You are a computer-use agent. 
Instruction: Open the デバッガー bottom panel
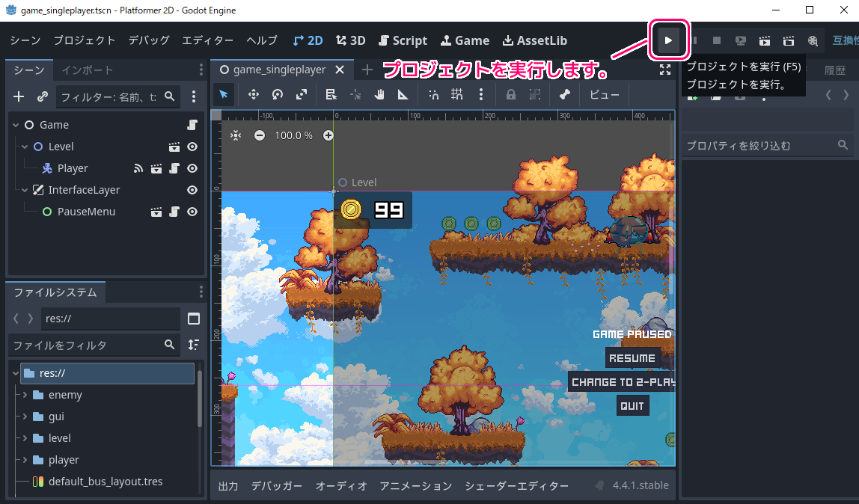[277, 486]
